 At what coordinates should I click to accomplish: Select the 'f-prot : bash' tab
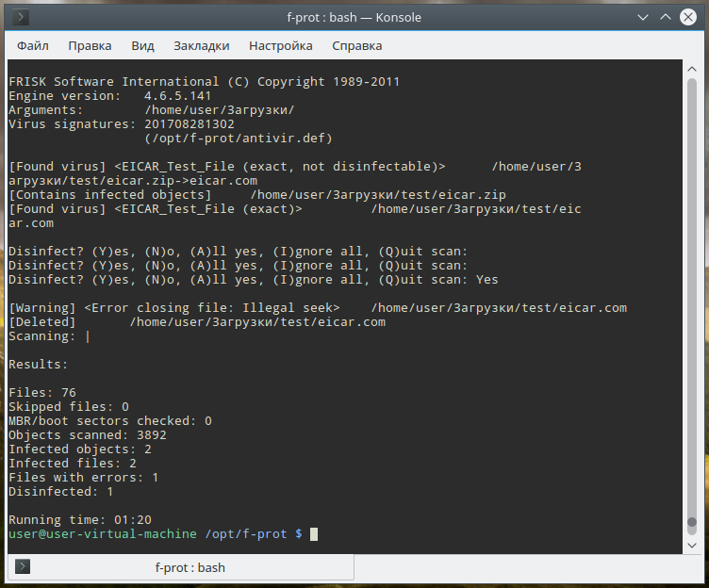click(x=181, y=567)
